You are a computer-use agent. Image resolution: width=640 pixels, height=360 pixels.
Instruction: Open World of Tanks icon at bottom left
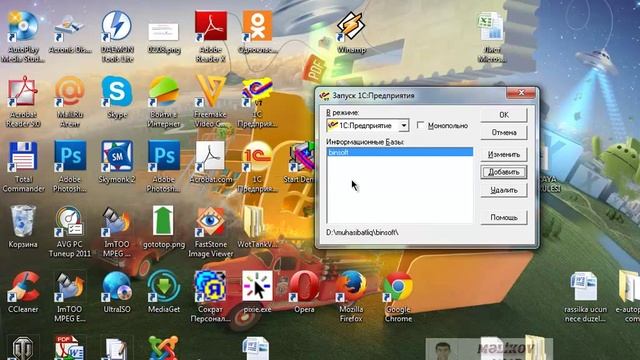point(23,348)
